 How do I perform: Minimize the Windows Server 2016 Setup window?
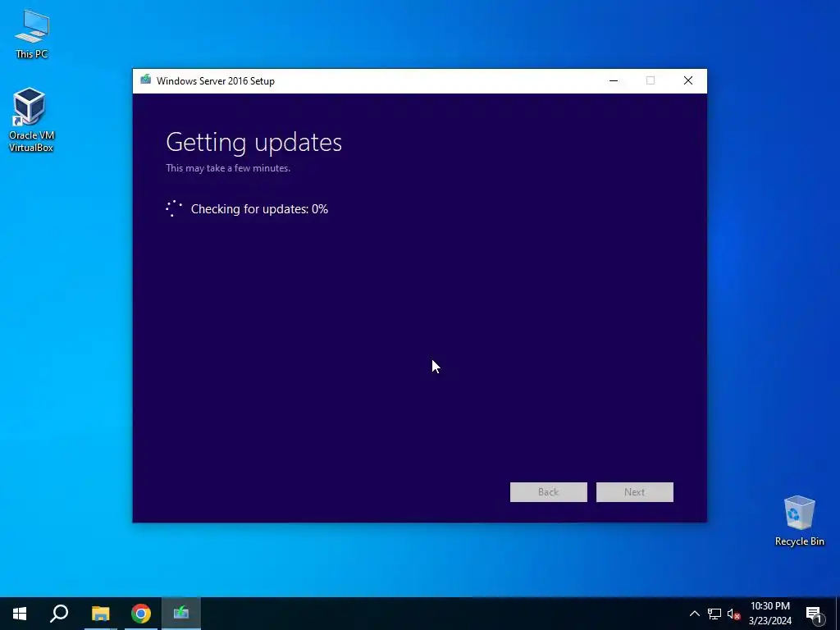tap(614, 81)
